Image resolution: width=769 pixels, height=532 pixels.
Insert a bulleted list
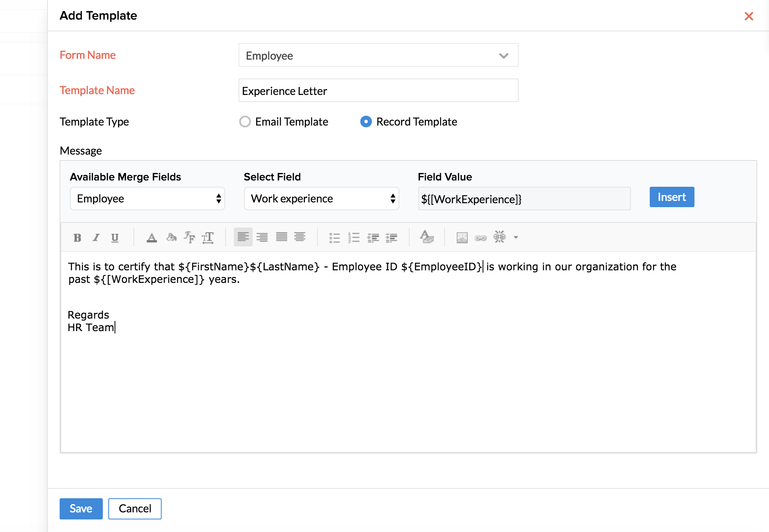click(x=335, y=237)
